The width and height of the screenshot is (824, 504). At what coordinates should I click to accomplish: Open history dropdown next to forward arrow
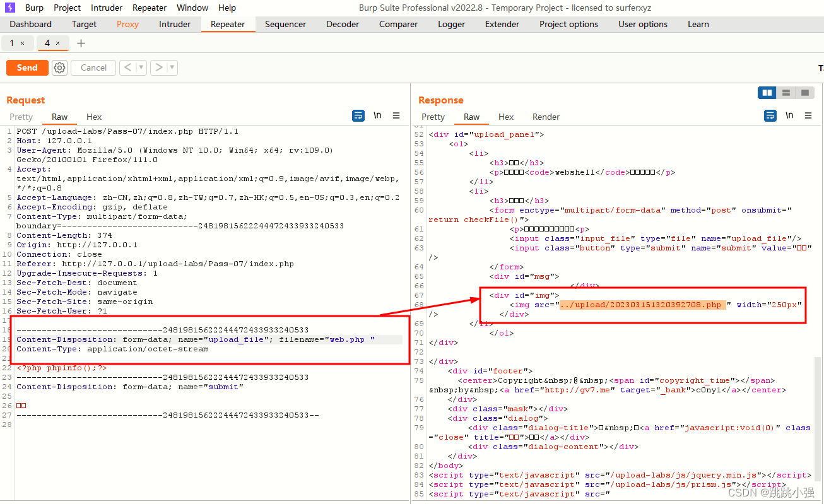point(172,67)
